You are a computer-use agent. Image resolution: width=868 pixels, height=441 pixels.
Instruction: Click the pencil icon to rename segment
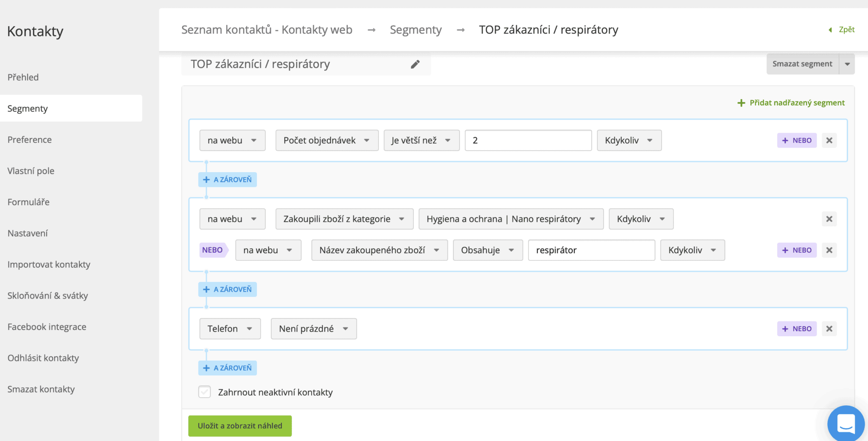[x=415, y=64]
